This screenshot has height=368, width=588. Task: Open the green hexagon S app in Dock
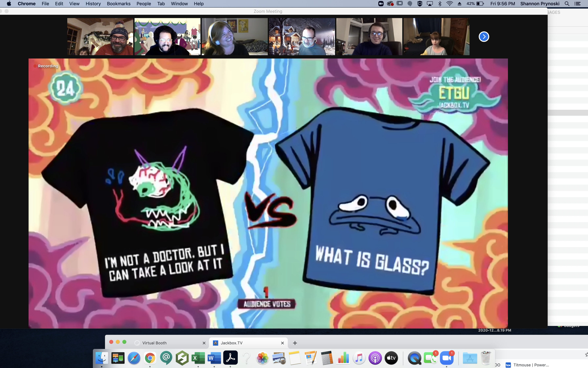coord(182,358)
